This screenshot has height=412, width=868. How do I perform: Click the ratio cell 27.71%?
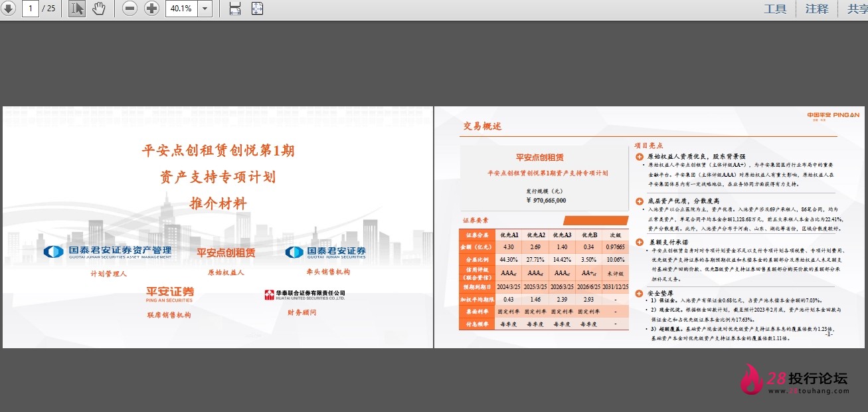pyautogui.click(x=535, y=260)
